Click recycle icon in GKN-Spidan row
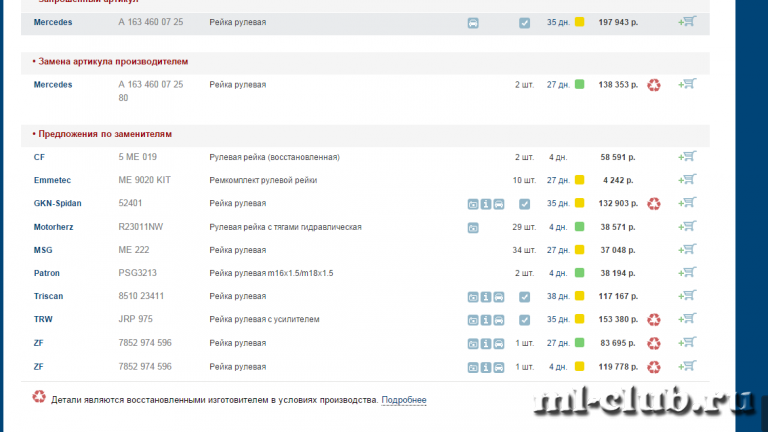Screen dimensions: 768x432 (x=654, y=204)
